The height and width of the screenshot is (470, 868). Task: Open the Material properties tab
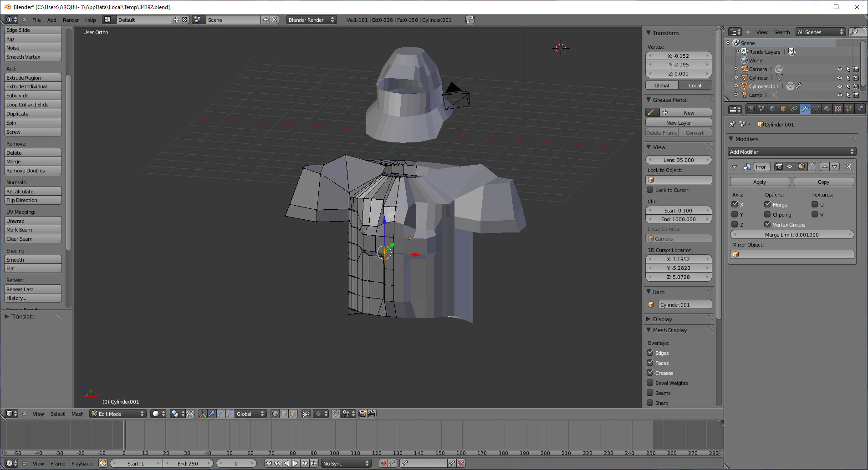click(827, 109)
